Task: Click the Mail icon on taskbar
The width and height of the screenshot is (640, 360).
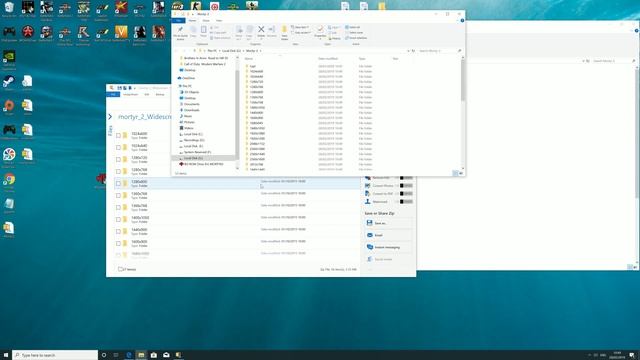Action: coord(166,355)
